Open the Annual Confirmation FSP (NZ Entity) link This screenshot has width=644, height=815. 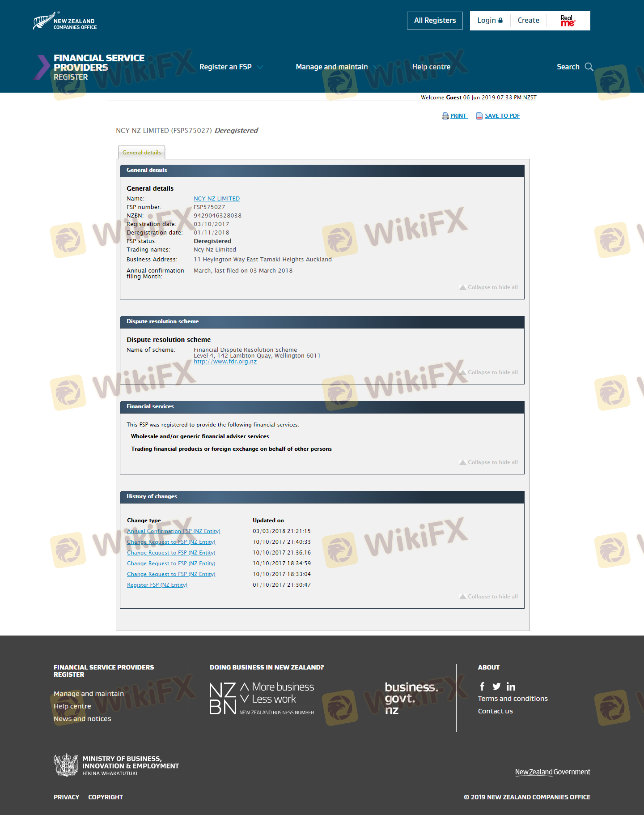pyautogui.click(x=174, y=531)
